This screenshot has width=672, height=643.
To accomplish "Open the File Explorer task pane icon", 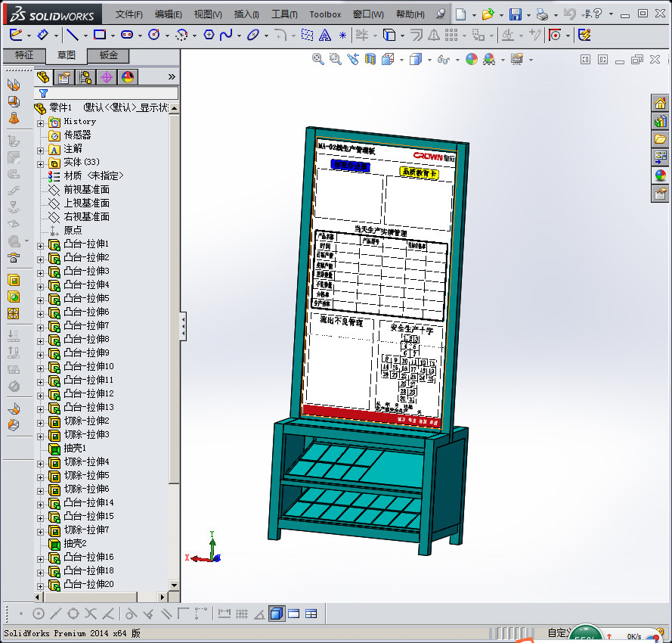I will 660,139.
